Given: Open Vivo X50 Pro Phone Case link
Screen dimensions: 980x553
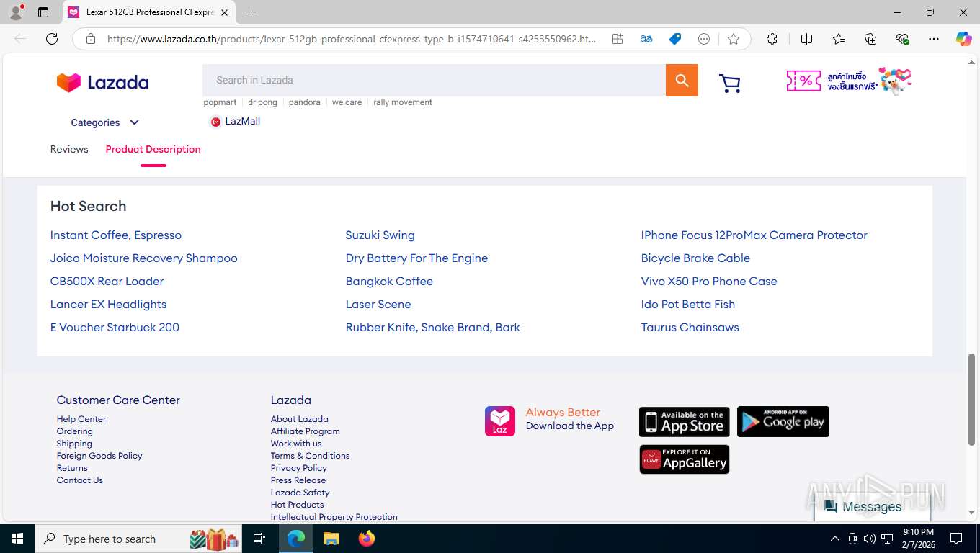Looking at the screenshot, I should [709, 281].
